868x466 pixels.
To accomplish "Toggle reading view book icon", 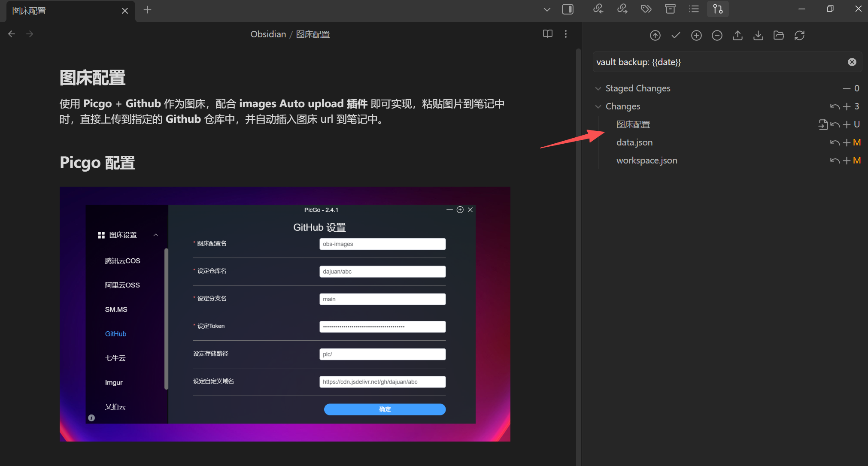I will pos(547,34).
